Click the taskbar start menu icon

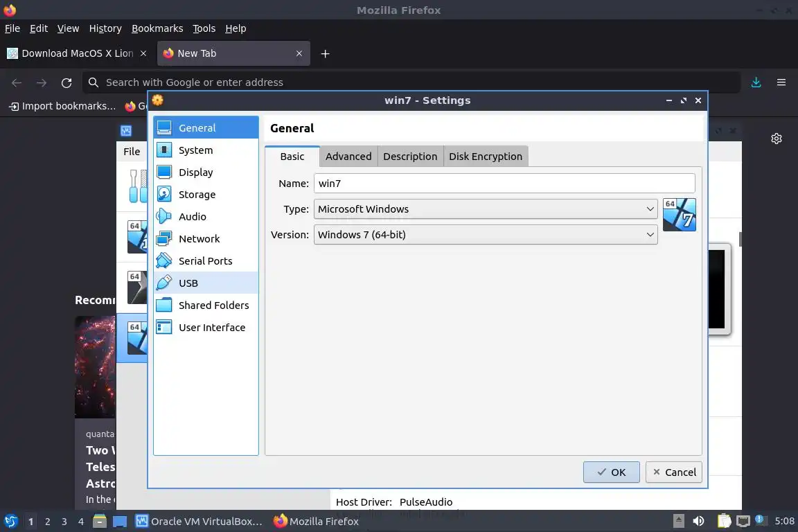coord(10,522)
